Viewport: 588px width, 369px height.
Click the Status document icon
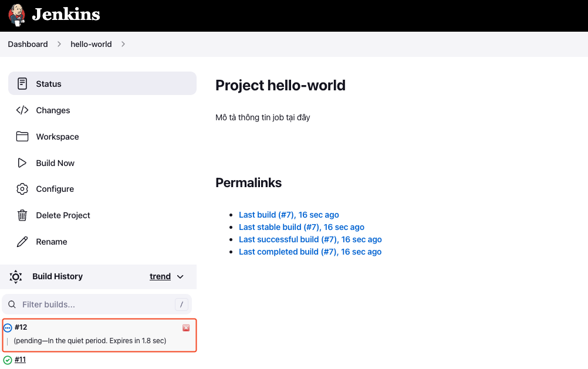tap(22, 84)
